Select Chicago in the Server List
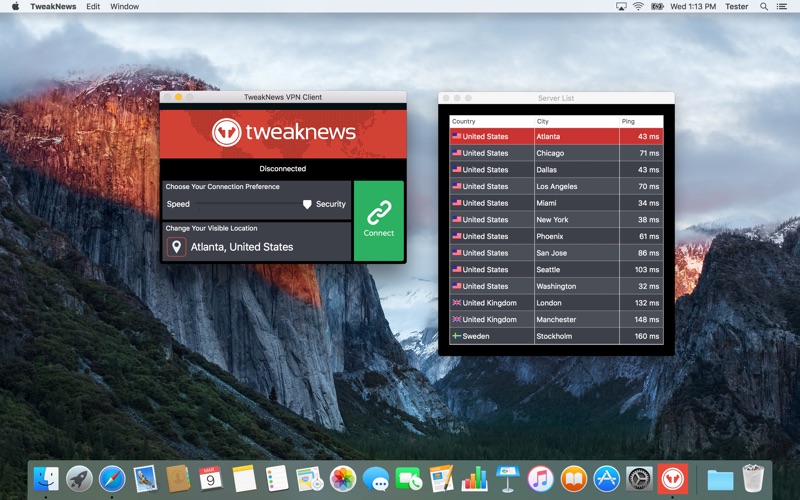800x500 pixels. click(556, 153)
